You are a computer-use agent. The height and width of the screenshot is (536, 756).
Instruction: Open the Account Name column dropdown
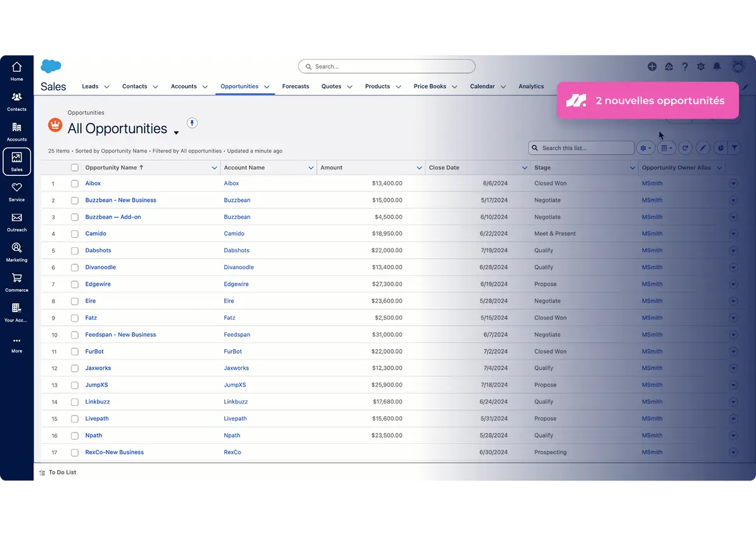[x=311, y=168]
